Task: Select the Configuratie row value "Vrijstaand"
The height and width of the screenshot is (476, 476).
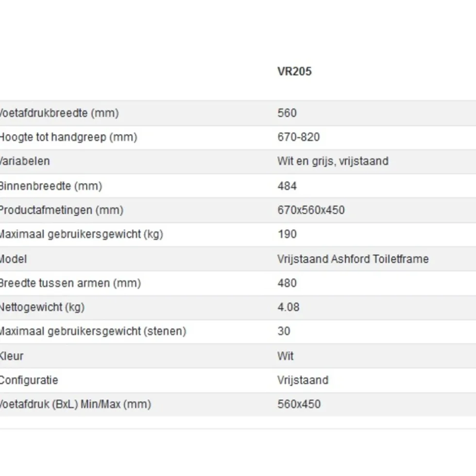Action: 303,380
